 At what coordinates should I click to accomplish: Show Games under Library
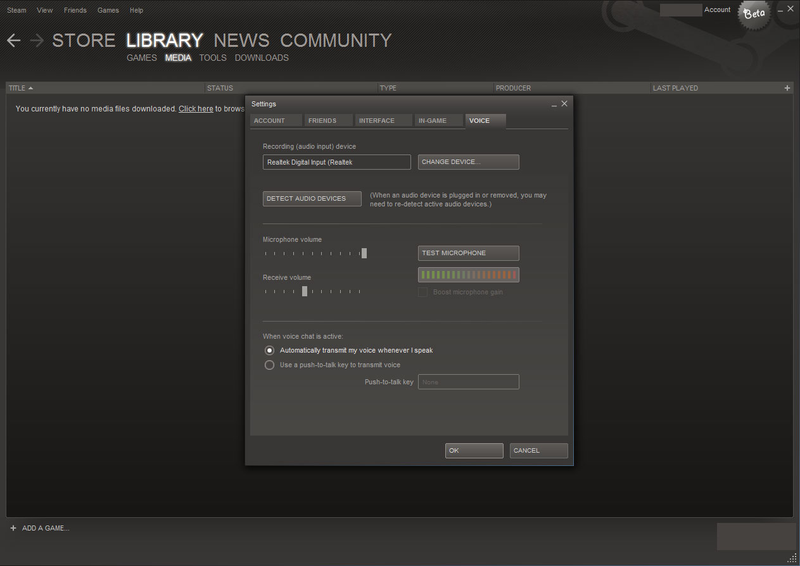point(142,58)
